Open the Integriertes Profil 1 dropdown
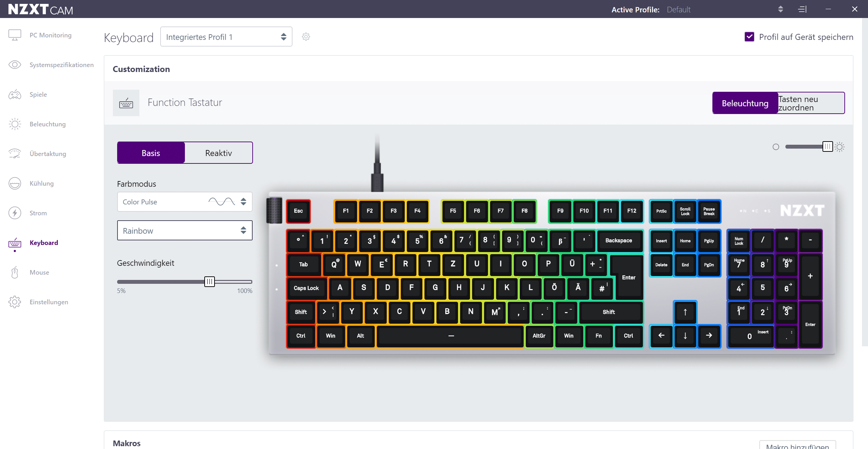 click(x=226, y=37)
